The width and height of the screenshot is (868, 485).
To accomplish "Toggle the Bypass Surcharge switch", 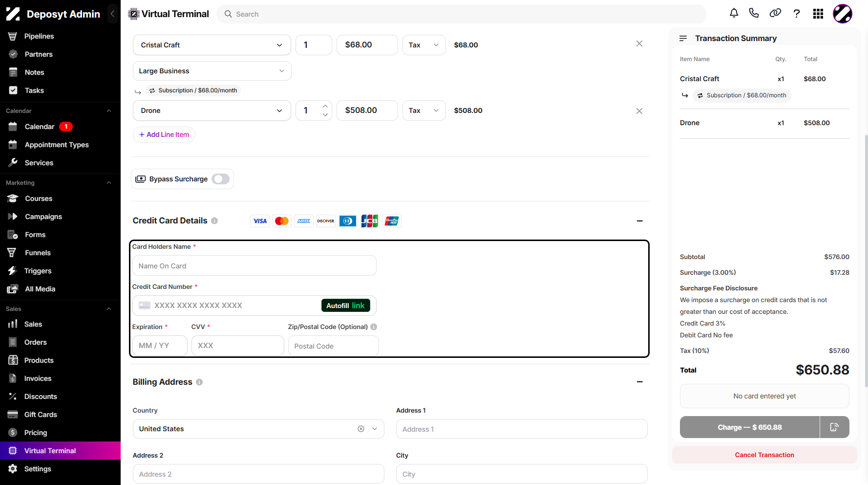I will coord(221,179).
